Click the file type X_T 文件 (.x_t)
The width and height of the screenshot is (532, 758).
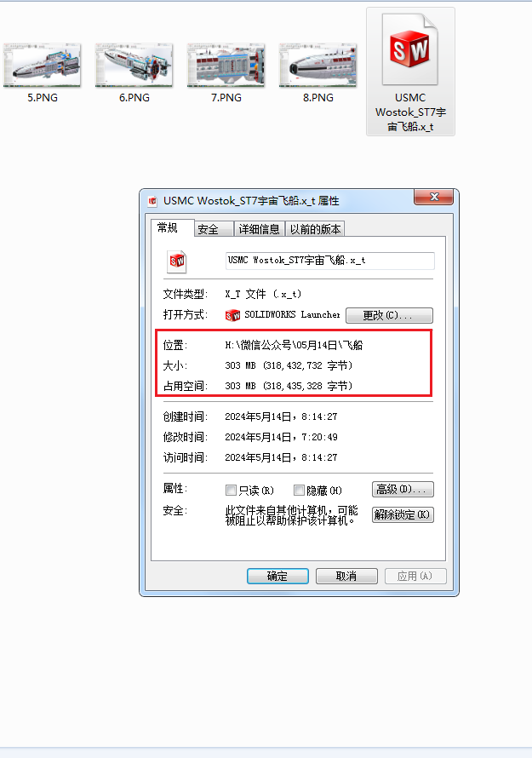click(263, 294)
